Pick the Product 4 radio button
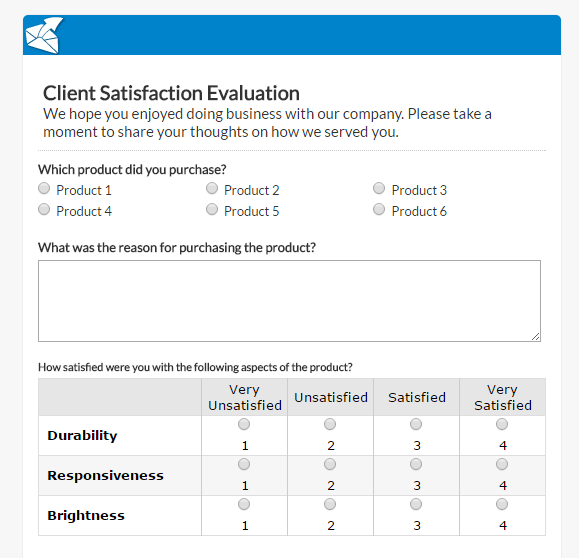The image size is (579, 558). click(44, 209)
